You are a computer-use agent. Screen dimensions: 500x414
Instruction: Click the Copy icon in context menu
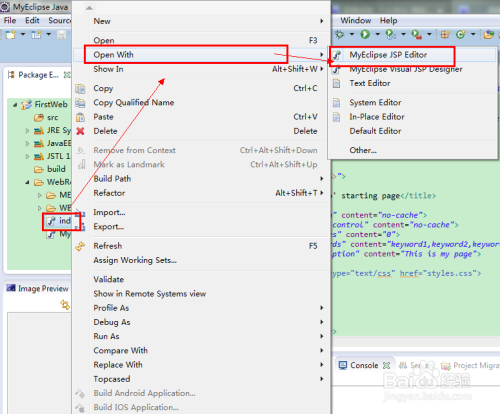pos(80,89)
